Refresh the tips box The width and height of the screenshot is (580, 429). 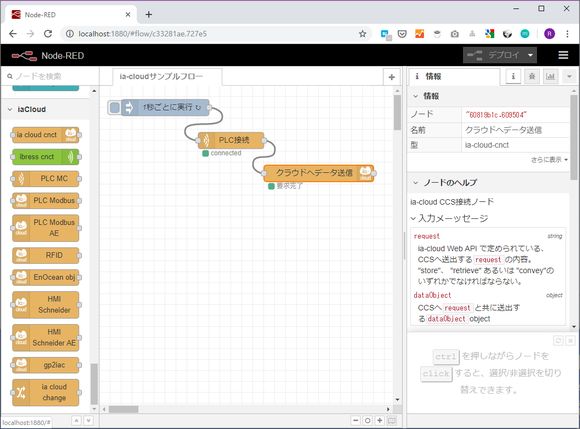(559, 340)
